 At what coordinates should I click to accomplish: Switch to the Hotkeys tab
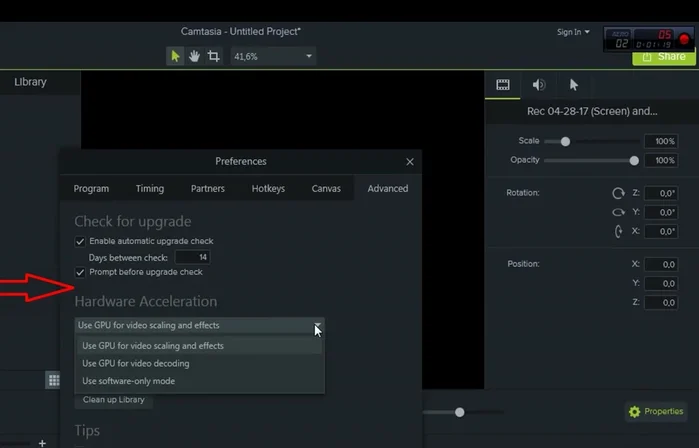point(268,189)
